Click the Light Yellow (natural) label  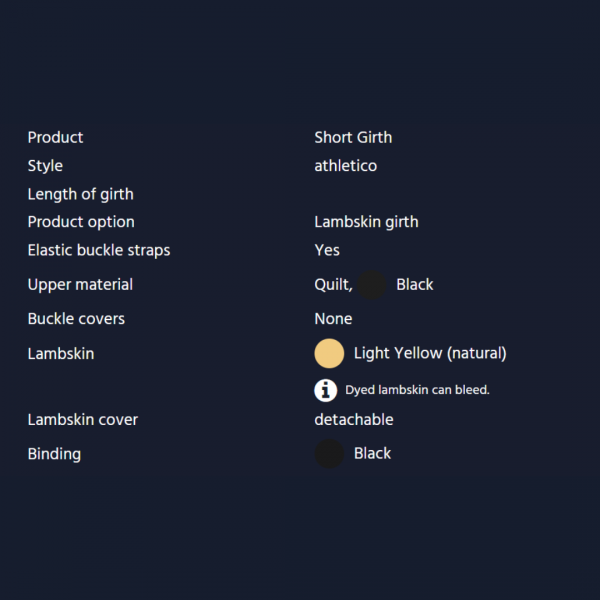point(430,353)
